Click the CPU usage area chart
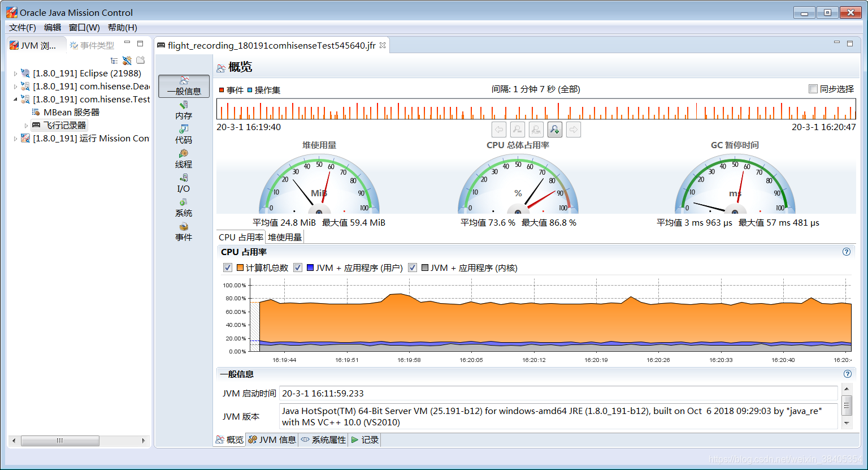Screen dimensions: 868x470 pos(551,314)
